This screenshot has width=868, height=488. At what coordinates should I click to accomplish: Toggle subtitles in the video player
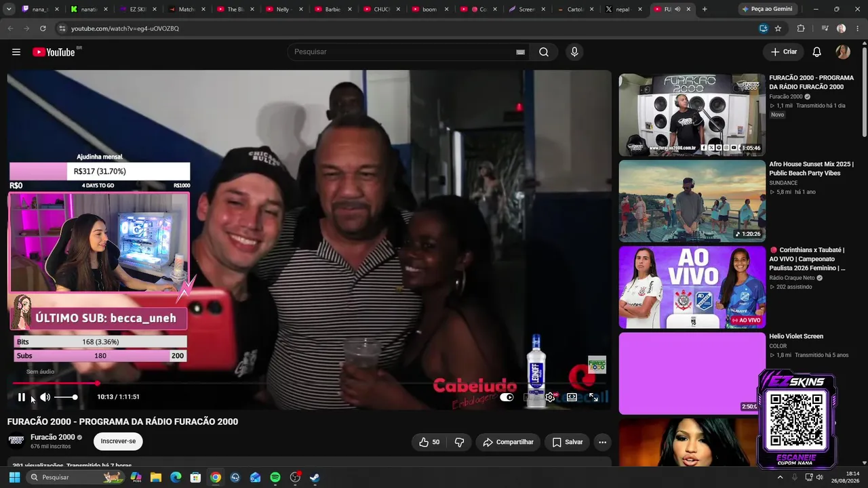tap(529, 397)
